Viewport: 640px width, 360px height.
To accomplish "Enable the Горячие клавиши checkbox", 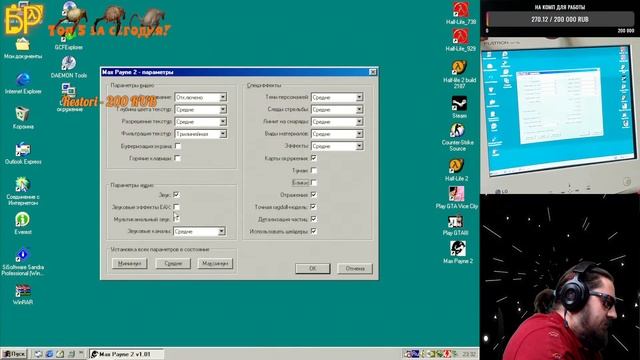I will coord(178,158).
